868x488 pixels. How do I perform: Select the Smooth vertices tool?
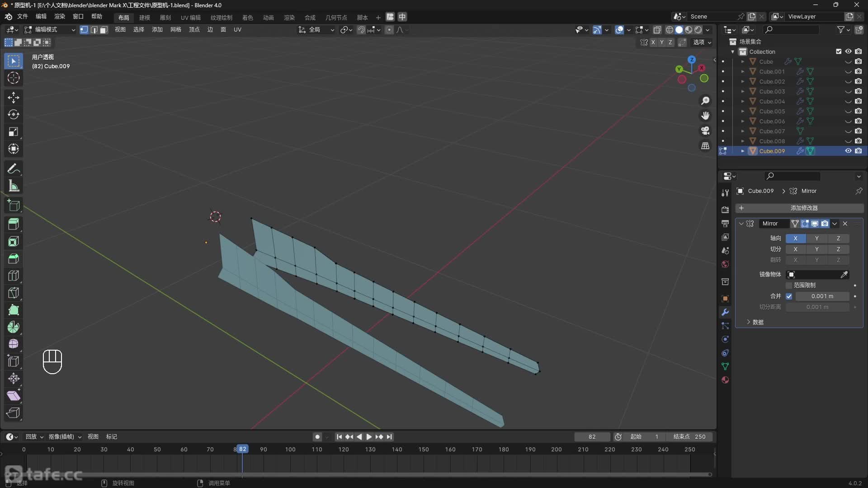click(x=14, y=344)
